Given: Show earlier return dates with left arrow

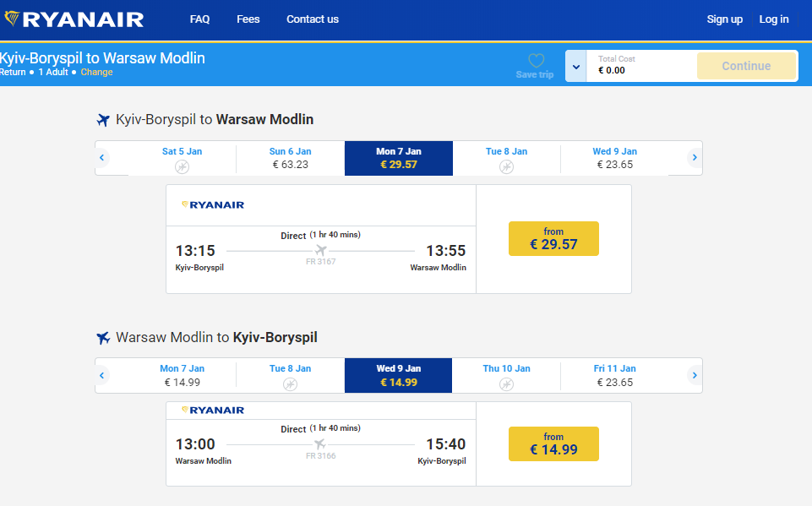Looking at the screenshot, I should tap(102, 375).
